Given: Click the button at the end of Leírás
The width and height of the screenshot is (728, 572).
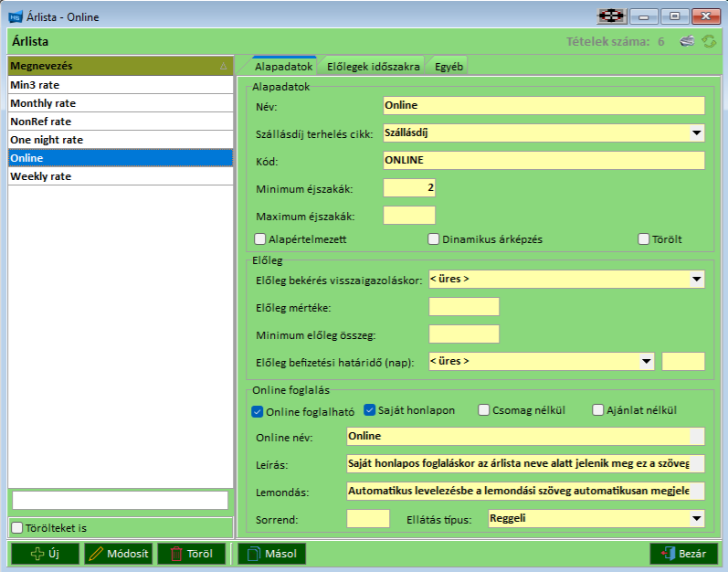Looking at the screenshot, I should coord(697,464).
